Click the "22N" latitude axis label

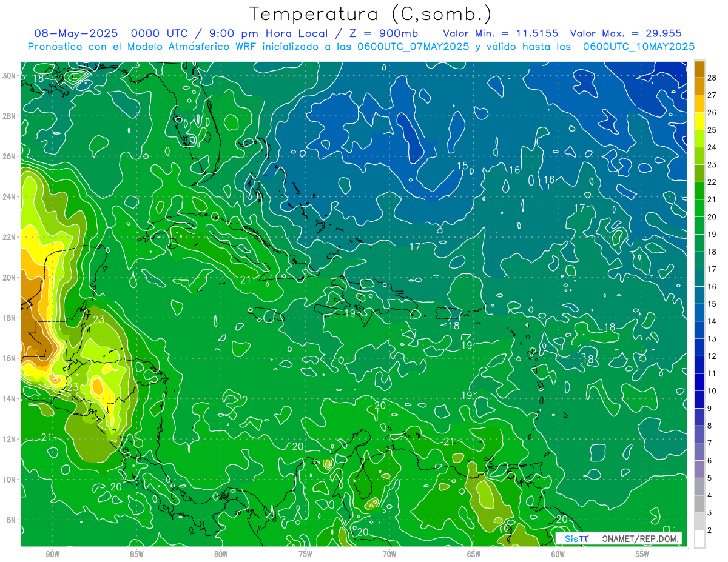(9, 237)
